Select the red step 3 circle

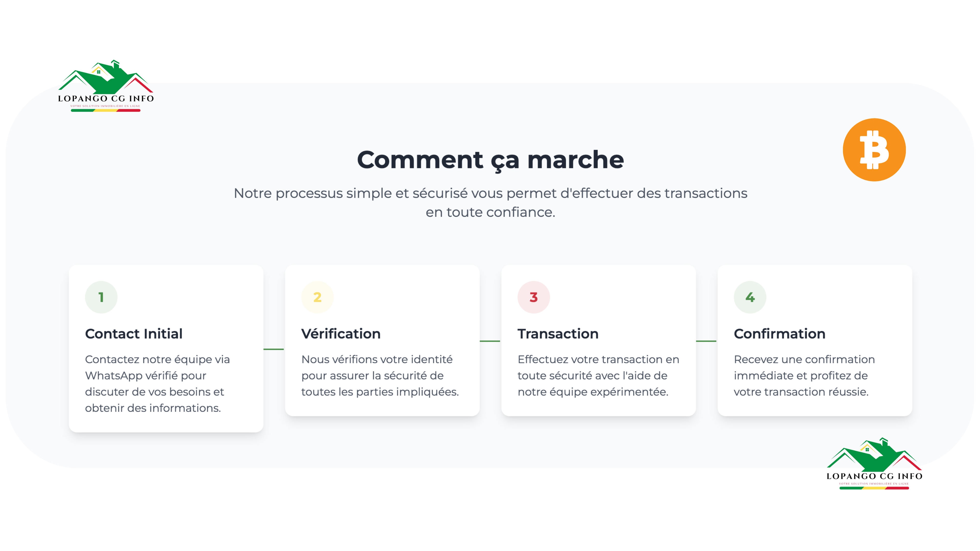click(534, 297)
